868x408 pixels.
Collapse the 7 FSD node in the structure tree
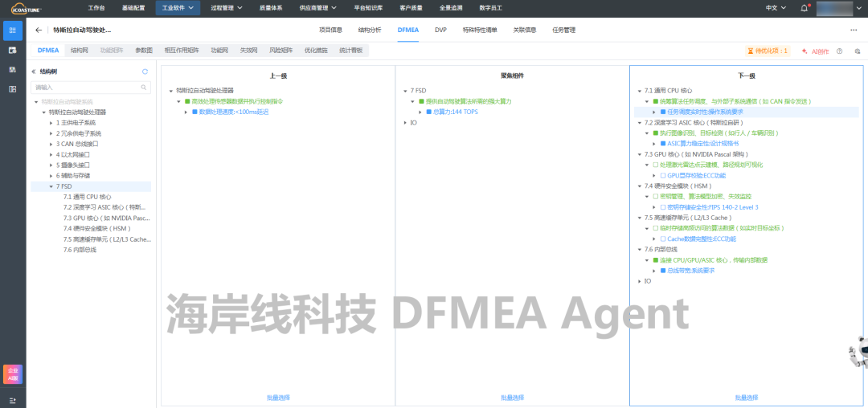(51, 186)
